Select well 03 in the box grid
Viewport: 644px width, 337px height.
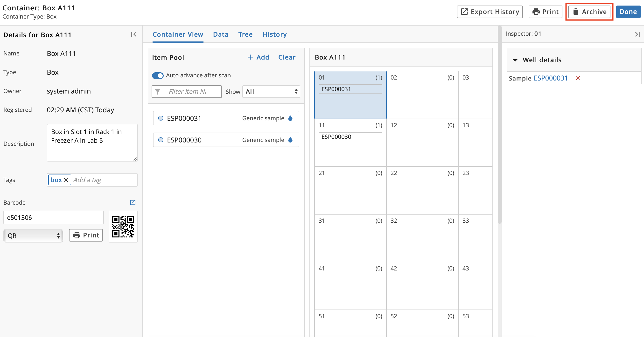click(476, 95)
